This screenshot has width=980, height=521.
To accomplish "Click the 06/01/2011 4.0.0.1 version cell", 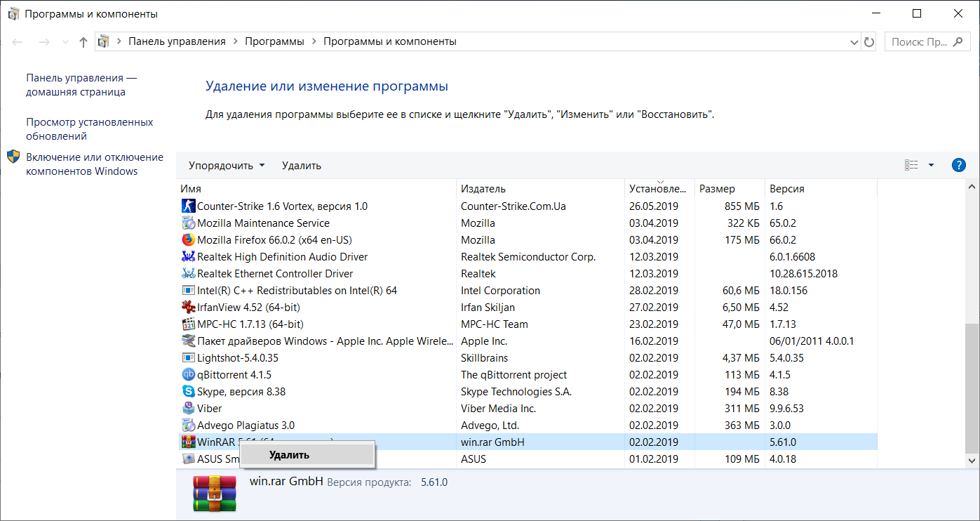I will pos(812,341).
